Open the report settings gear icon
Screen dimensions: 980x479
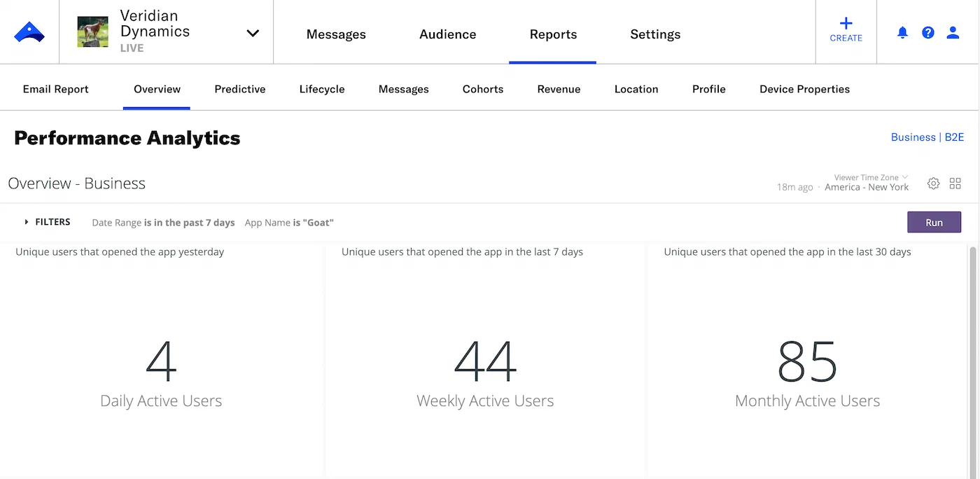[933, 183]
